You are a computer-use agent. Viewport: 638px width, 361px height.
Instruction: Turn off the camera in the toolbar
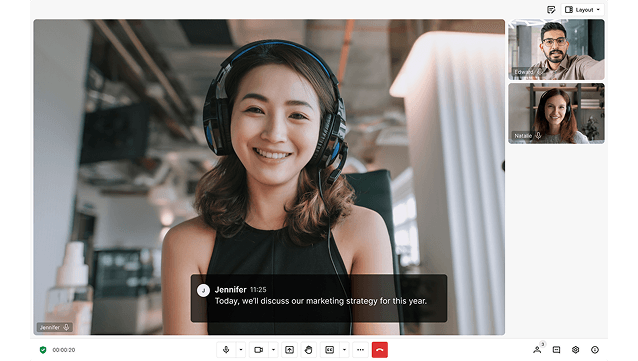pos(258,350)
